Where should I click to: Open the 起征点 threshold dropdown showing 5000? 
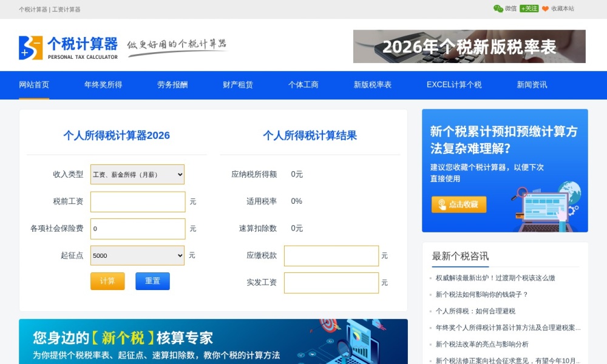137,255
